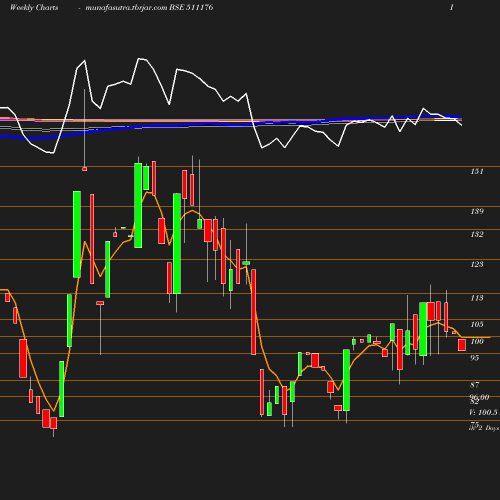Click the "V: 100.5" value readout
The image size is (500, 500).
[483, 412]
